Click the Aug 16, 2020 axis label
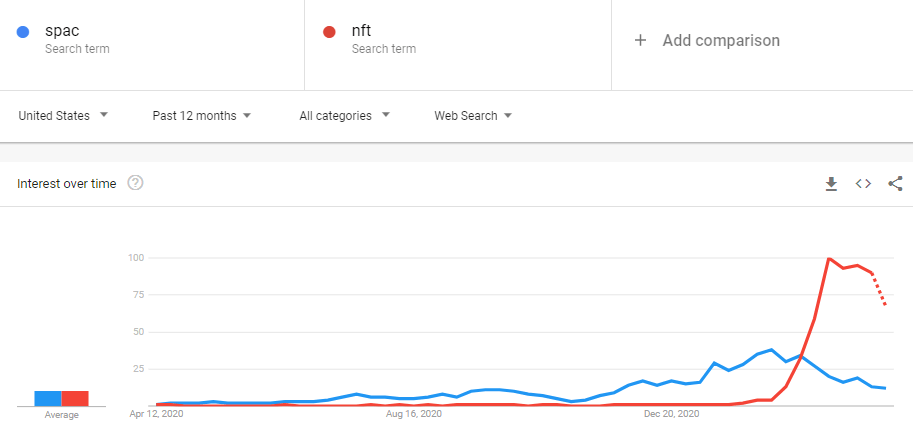Viewport: 913px width, 443px height. (414, 414)
